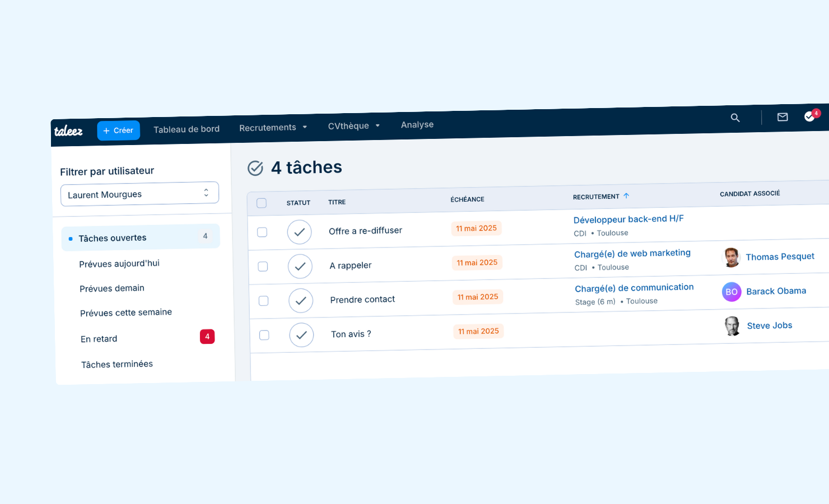Click the 'Filtrer par utilisateur' label
The height and width of the screenshot is (504, 829).
pos(107,171)
